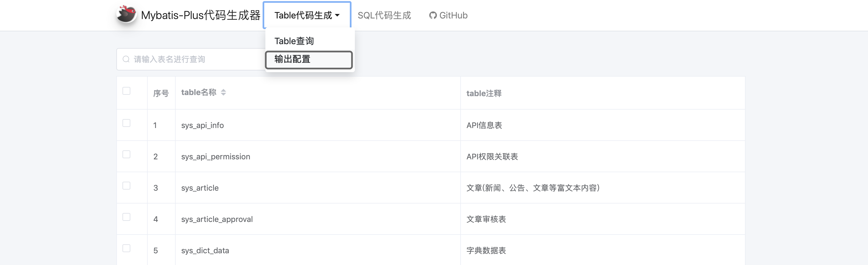Sort by table名称 using sort arrows
The image size is (868, 265).
tap(223, 92)
